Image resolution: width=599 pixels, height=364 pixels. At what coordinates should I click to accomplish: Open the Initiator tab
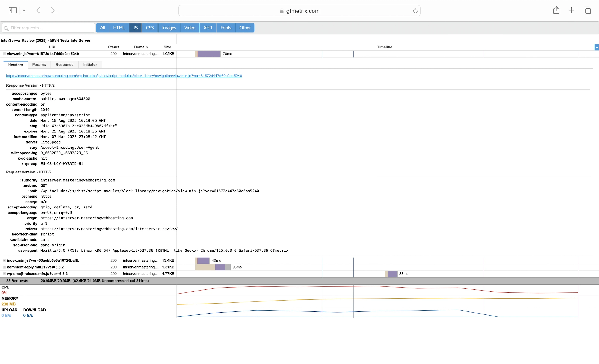pyautogui.click(x=90, y=65)
